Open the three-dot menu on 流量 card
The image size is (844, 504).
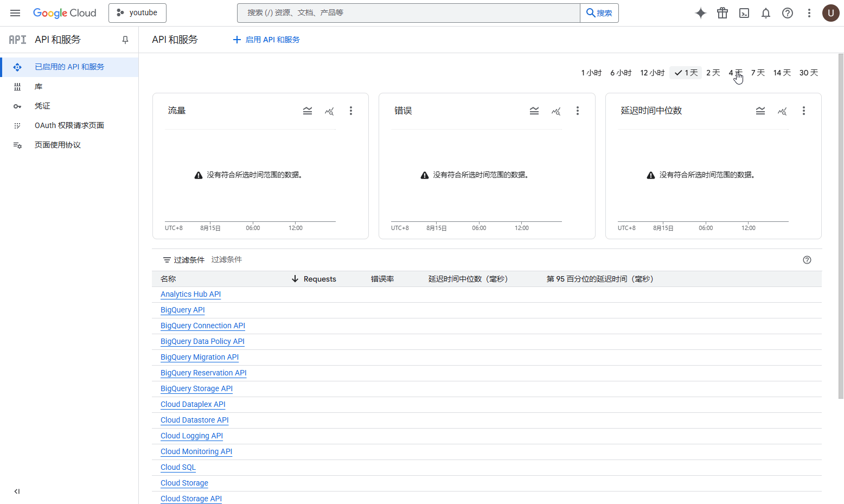click(351, 110)
